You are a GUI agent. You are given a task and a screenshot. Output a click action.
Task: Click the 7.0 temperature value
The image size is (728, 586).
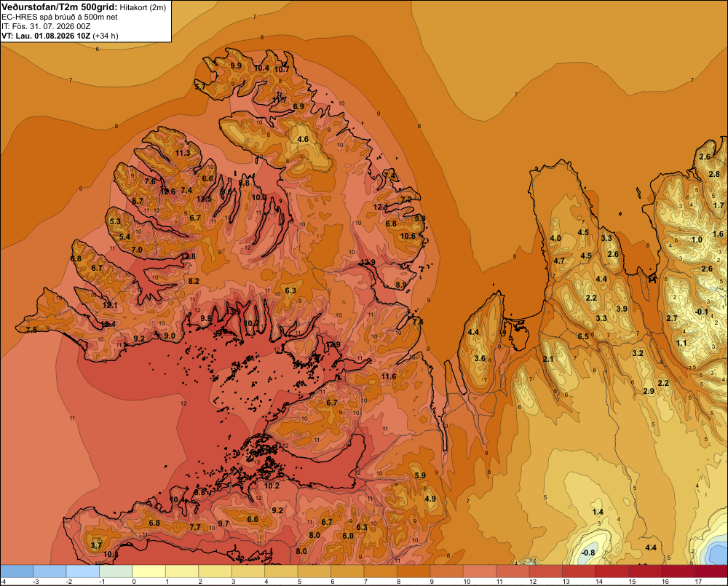pyautogui.click(x=137, y=250)
